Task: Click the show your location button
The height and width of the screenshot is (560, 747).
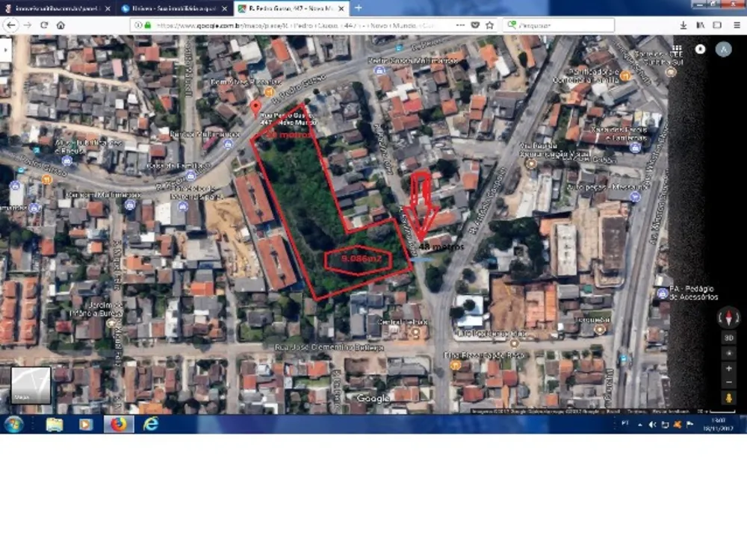Action: pos(728,353)
